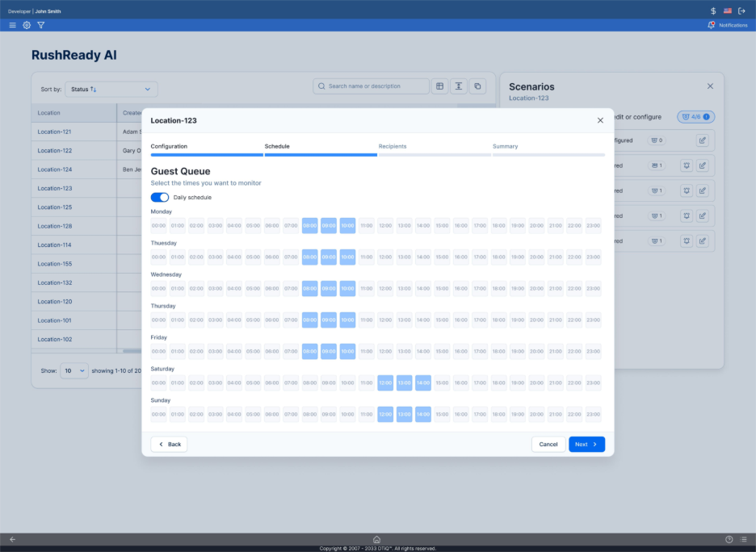Expand the Sort by Status dropdown

111,89
